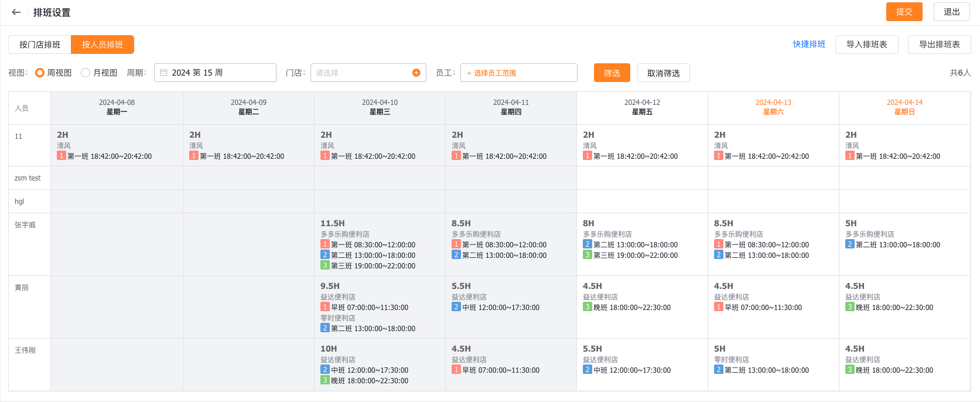Click the 导入排班表 button
This screenshot has height=402, width=980.
(866, 45)
